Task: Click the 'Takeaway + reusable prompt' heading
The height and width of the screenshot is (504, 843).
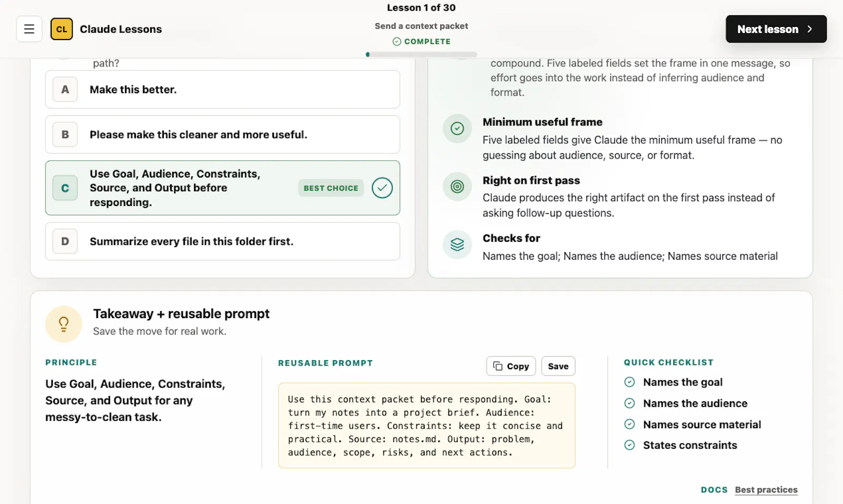Action: click(181, 314)
